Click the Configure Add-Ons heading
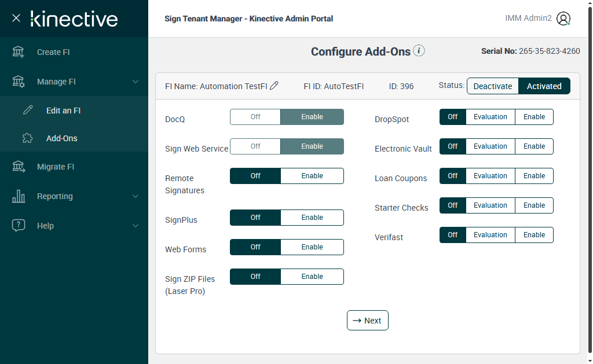Viewport: 593px width, 364px height. click(361, 52)
